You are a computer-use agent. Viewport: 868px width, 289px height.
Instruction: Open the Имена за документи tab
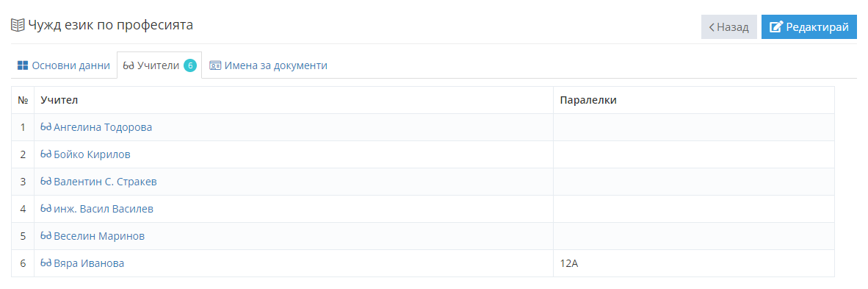point(269,65)
